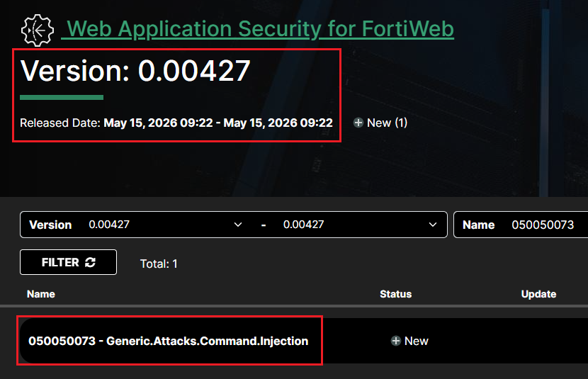Open Web Application Security for FortiWeb link
This screenshot has width=588, height=379.
(258, 29)
